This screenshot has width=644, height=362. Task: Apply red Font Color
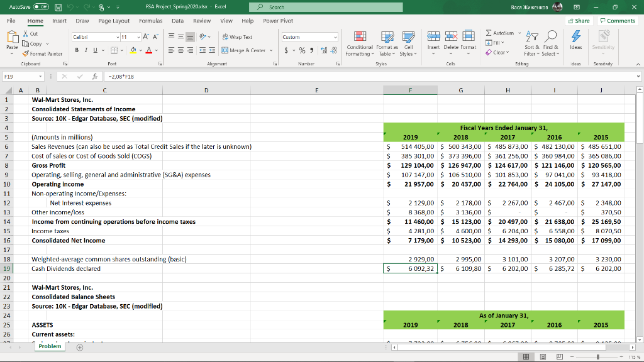point(149,50)
